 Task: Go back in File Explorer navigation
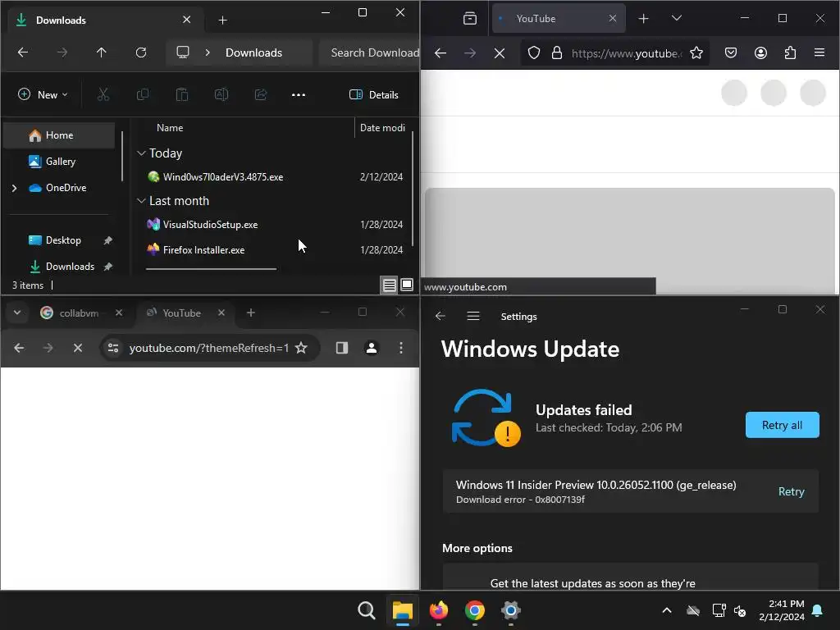pos(22,52)
